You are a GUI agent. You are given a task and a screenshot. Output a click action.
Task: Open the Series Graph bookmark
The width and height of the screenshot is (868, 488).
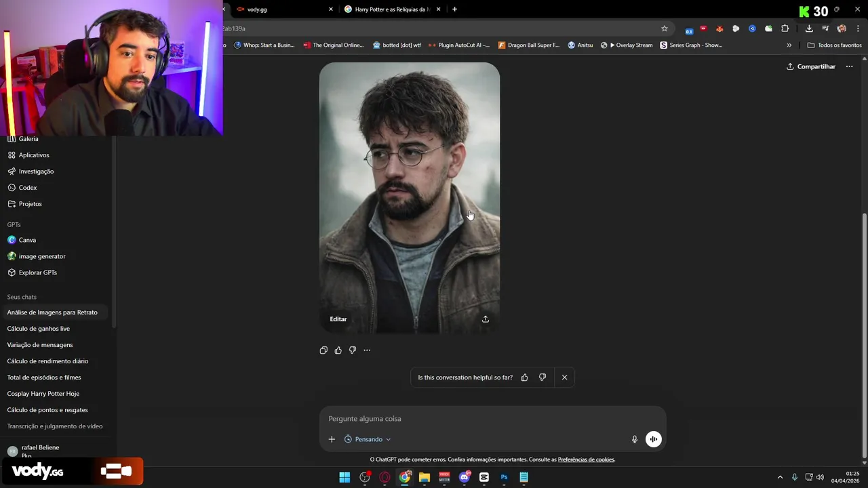point(691,45)
